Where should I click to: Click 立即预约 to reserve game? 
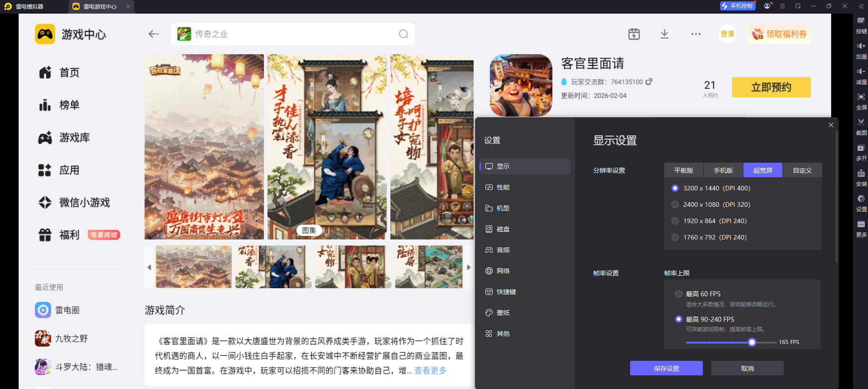[772, 87]
